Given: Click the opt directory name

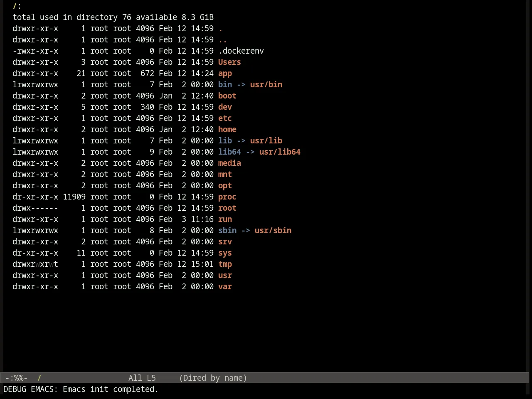Looking at the screenshot, I should click(x=225, y=186).
